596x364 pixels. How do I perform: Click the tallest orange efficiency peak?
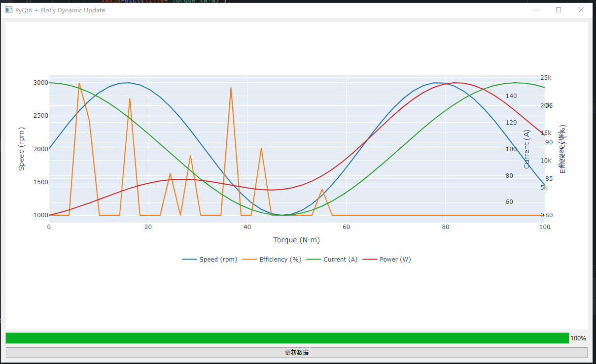point(79,83)
